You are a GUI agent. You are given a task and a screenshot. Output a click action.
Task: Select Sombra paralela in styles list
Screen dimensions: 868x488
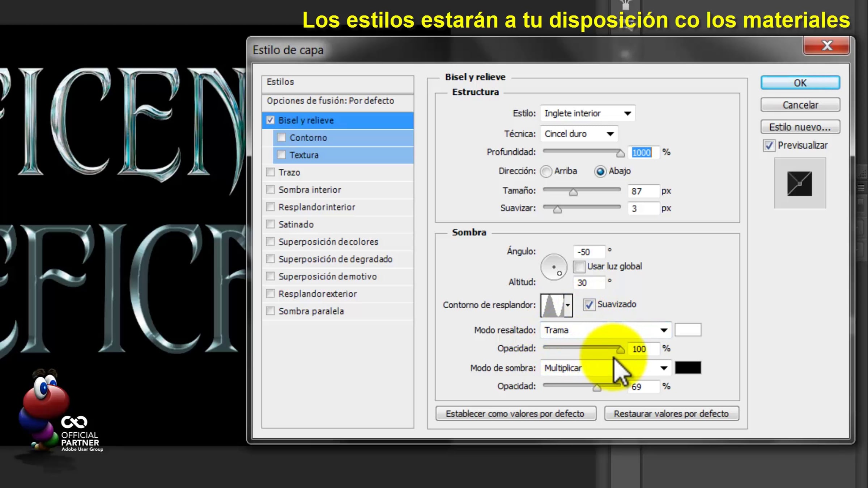pos(311,311)
